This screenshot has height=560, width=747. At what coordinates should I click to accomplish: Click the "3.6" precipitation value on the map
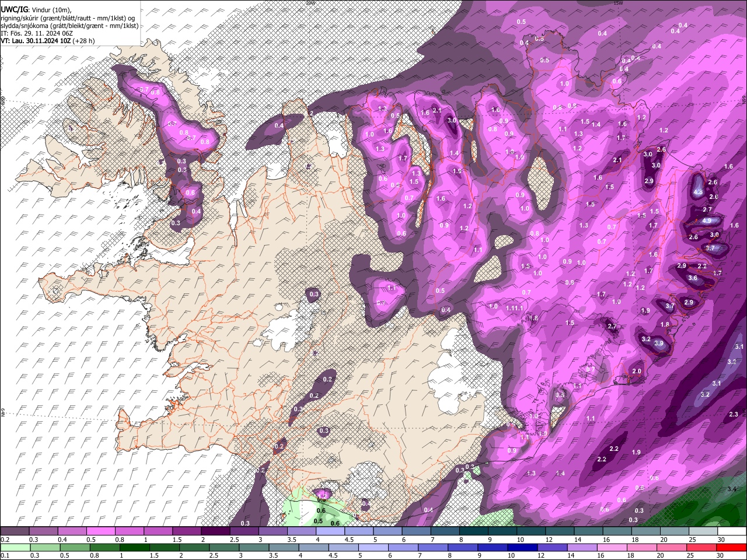click(693, 278)
